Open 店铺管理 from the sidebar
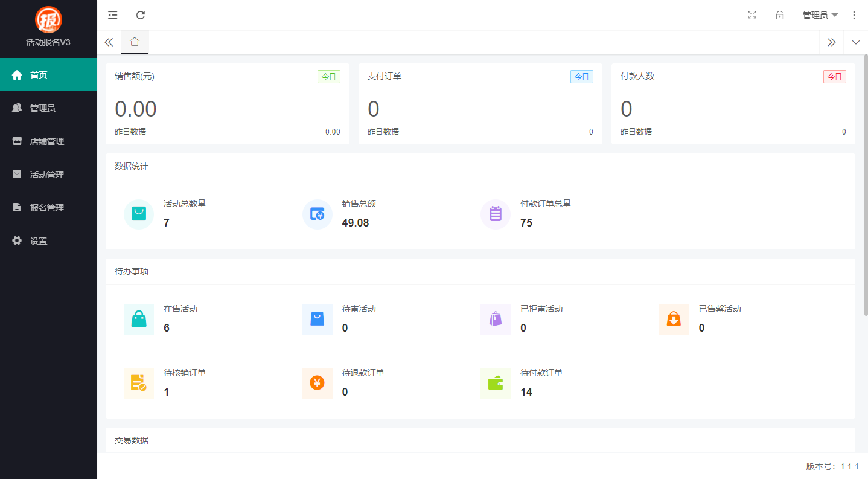 coord(48,141)
